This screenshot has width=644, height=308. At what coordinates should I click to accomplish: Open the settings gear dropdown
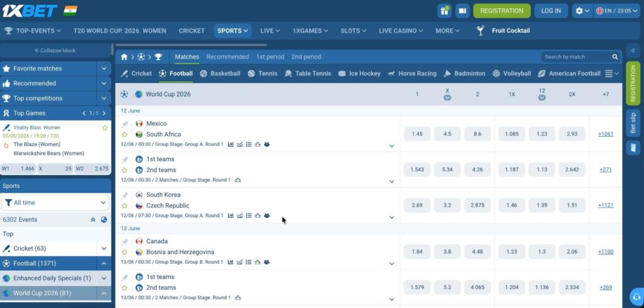[x=582, y=11]
